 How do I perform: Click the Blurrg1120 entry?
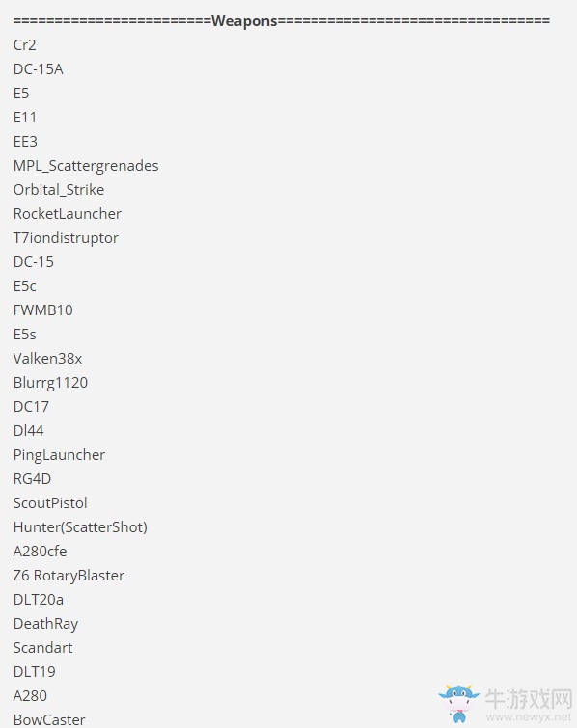[50, 383]
